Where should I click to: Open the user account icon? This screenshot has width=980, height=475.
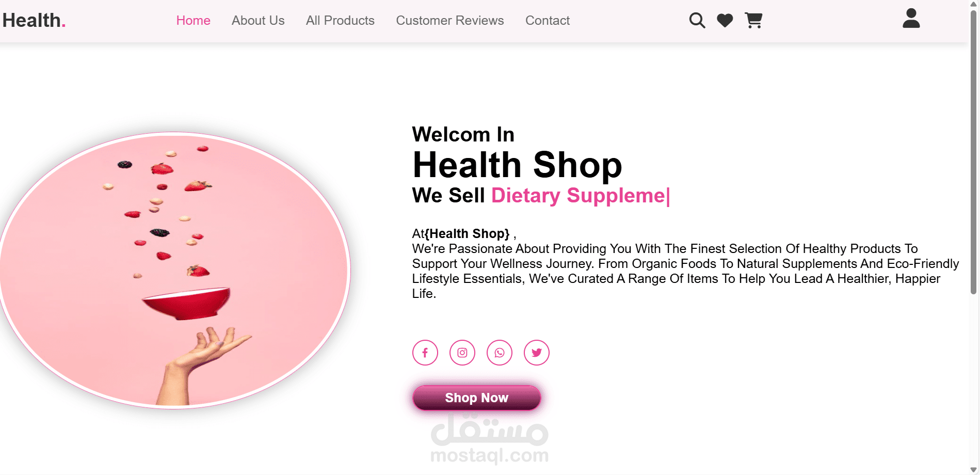coord(911,19)
